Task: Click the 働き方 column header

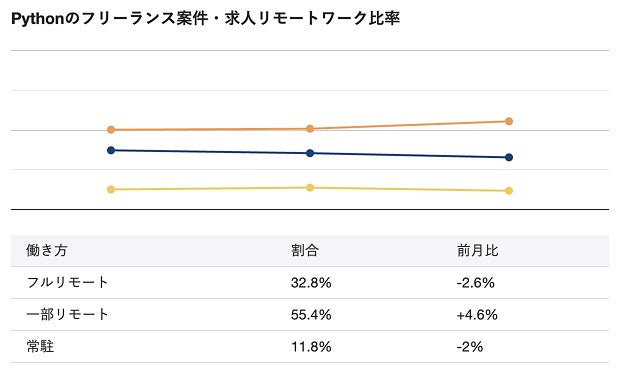Action: (46, 250)
